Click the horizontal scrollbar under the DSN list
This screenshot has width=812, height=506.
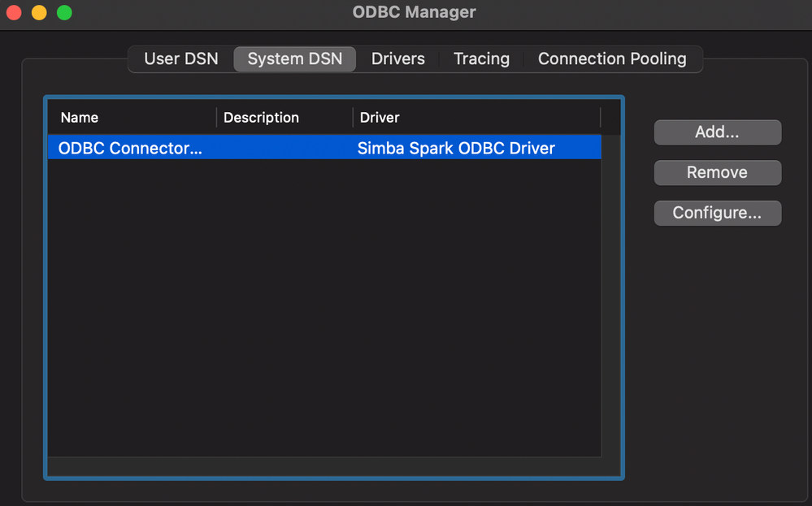325,467
